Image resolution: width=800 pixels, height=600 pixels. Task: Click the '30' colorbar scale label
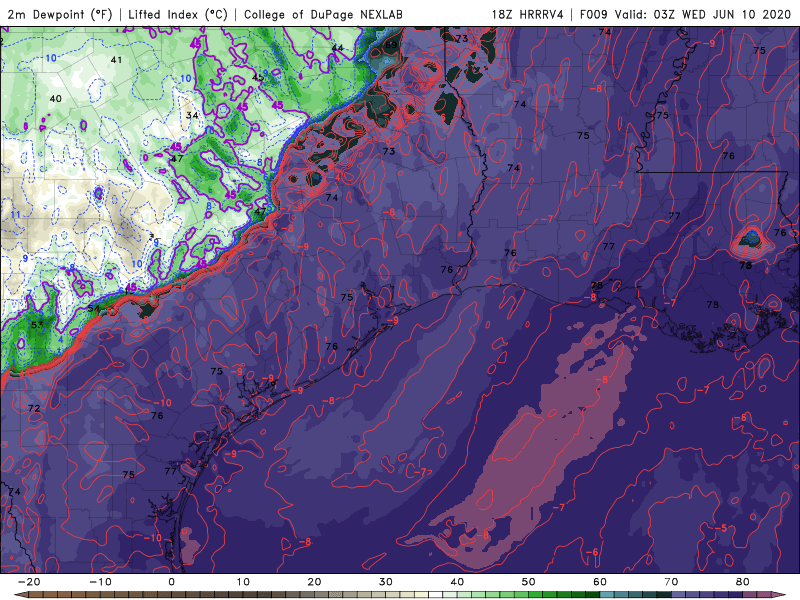[386, 582]
